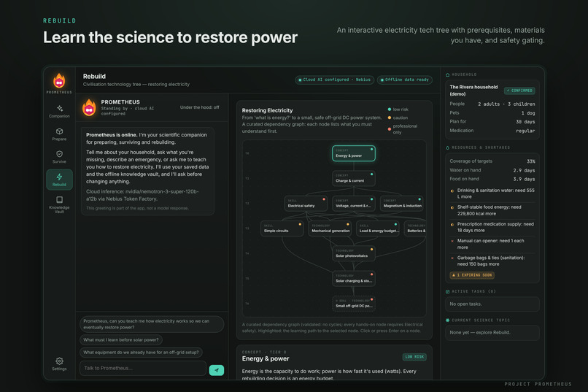The height and width of the screenshot is (392, 588).
Task: Click the Offline data ready badge
Action: (405, 80)
